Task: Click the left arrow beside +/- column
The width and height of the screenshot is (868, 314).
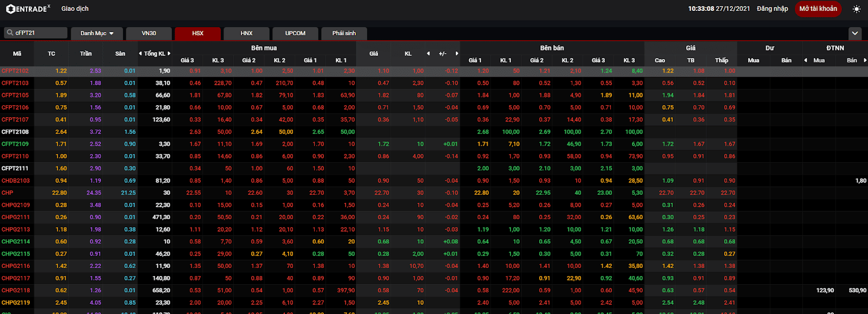Action: tap(428, 54)
